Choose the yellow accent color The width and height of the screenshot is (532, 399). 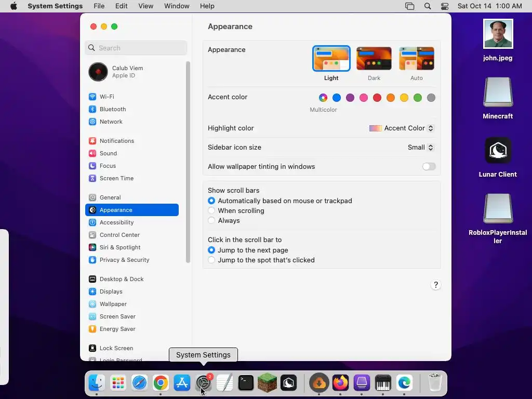[x=404, y=98]
